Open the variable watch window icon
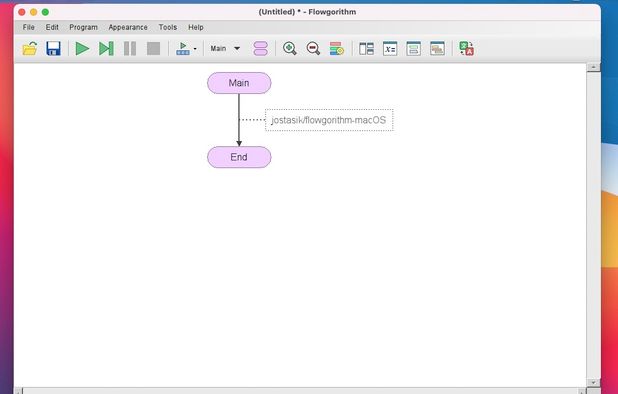618x394 pixels. 390,48
